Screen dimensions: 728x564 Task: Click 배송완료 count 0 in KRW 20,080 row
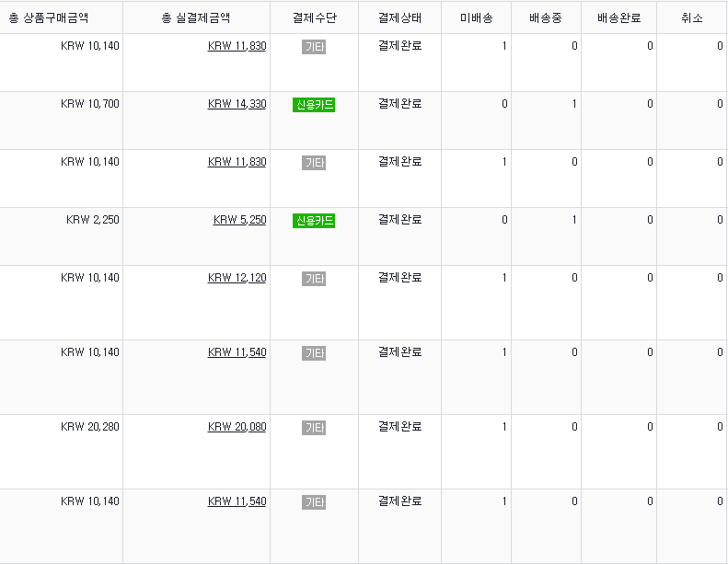650,427
